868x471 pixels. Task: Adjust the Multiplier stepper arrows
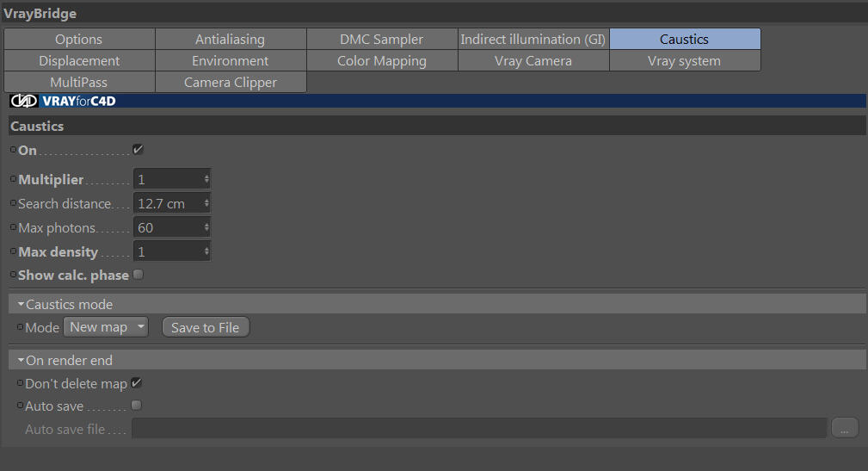tap(206, 179)
